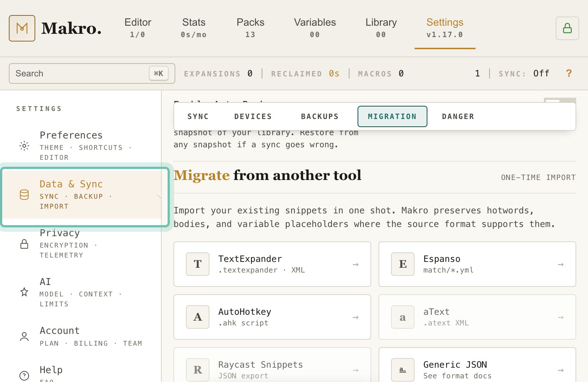
Task: Click the Generic JSON badge icon
Action: pos(403,370)
